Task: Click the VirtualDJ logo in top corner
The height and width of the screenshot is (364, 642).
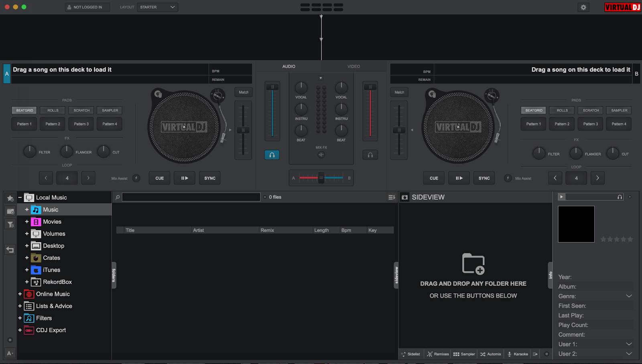Action: click(622, 7)
